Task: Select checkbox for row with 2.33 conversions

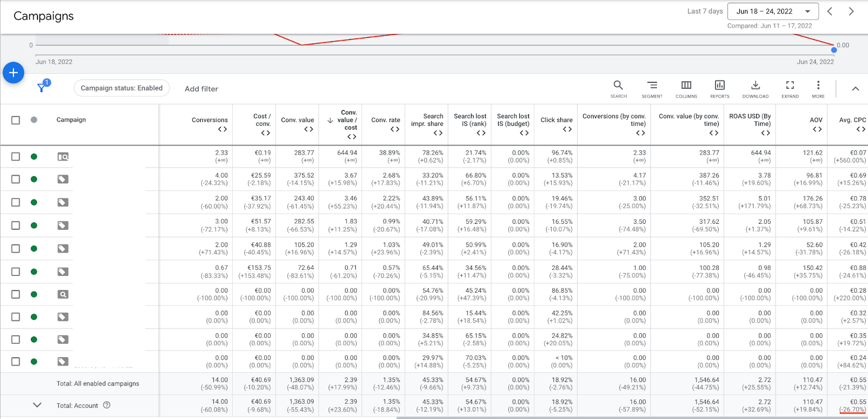Action: coord(16,157)
